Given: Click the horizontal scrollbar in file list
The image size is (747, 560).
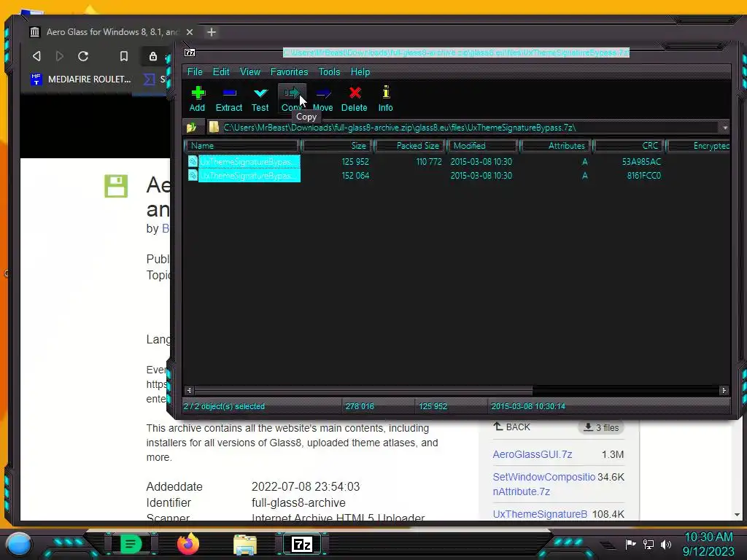Looking at the screenshot, I should point(363,391).
